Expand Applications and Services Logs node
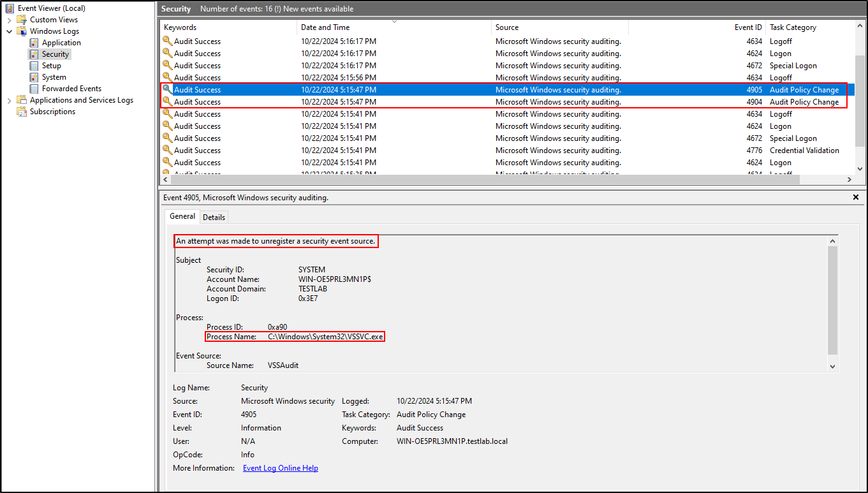Viewport: 868px width, 493px height. [x=9, y=100]
